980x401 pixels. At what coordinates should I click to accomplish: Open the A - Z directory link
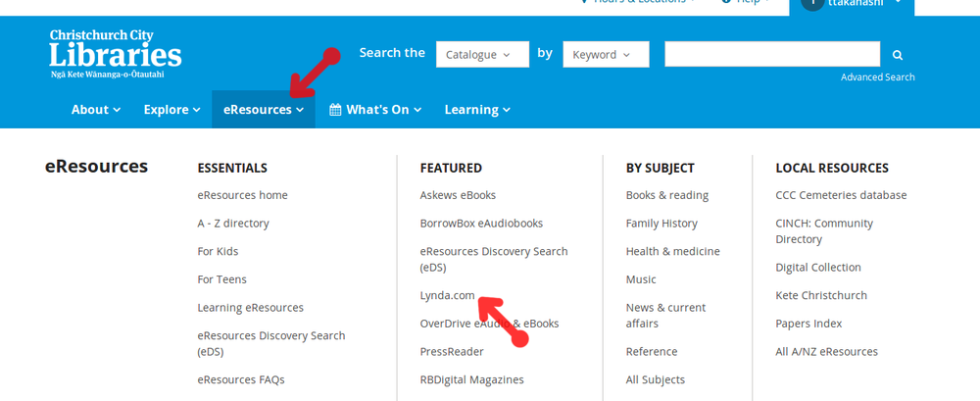click(233, 224)
